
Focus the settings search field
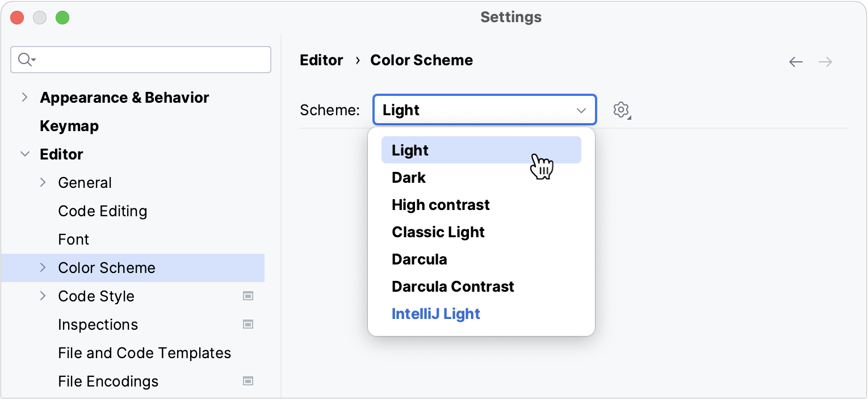pyautogui.click(x=141, y=60)
